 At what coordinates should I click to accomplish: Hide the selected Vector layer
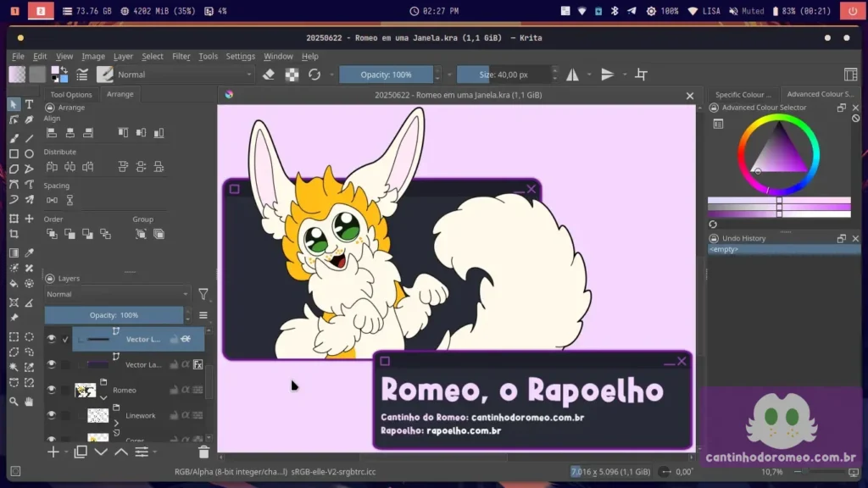pos(52,339)
